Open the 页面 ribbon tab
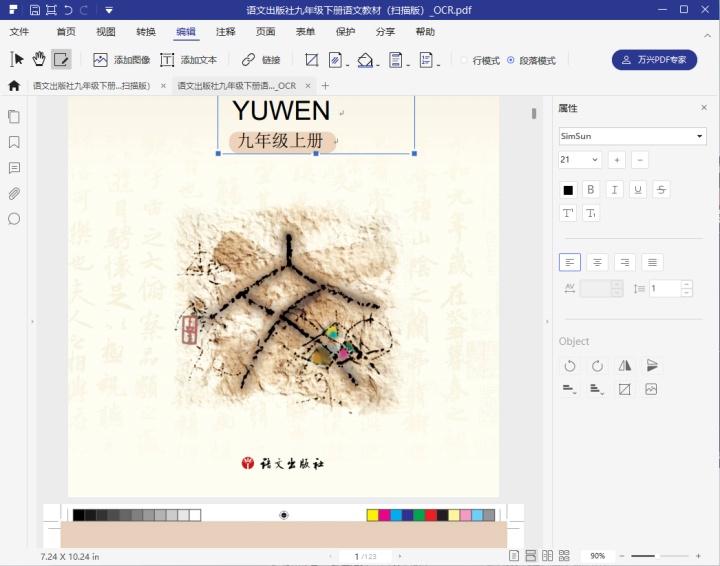 [265, 32]
